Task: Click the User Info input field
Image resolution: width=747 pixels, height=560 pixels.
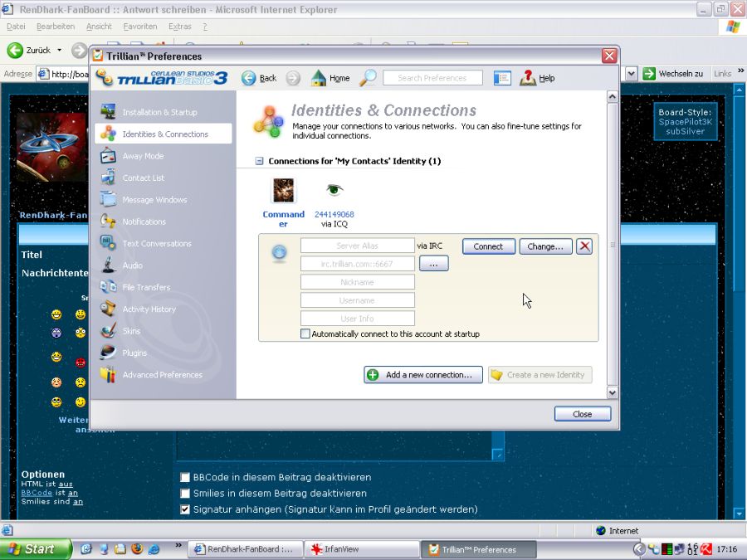Action: 357,318
